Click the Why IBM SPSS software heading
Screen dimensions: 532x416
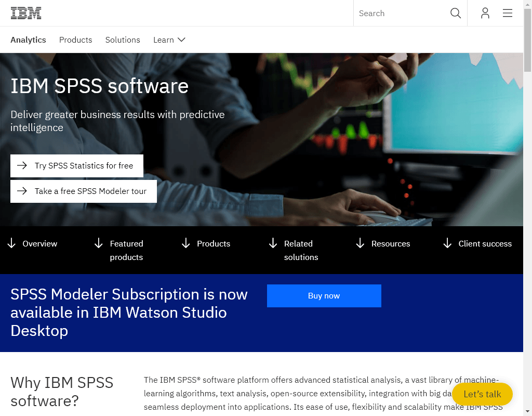click(62, 392)
